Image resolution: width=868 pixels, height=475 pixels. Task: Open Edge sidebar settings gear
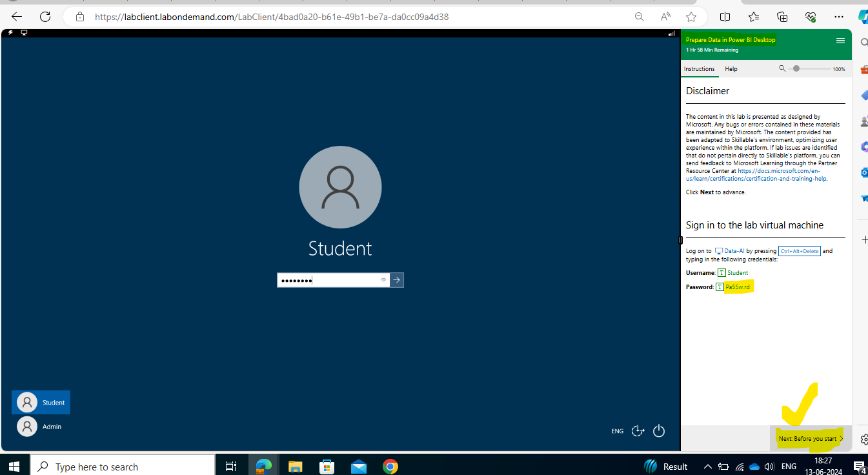click(864, 439)
